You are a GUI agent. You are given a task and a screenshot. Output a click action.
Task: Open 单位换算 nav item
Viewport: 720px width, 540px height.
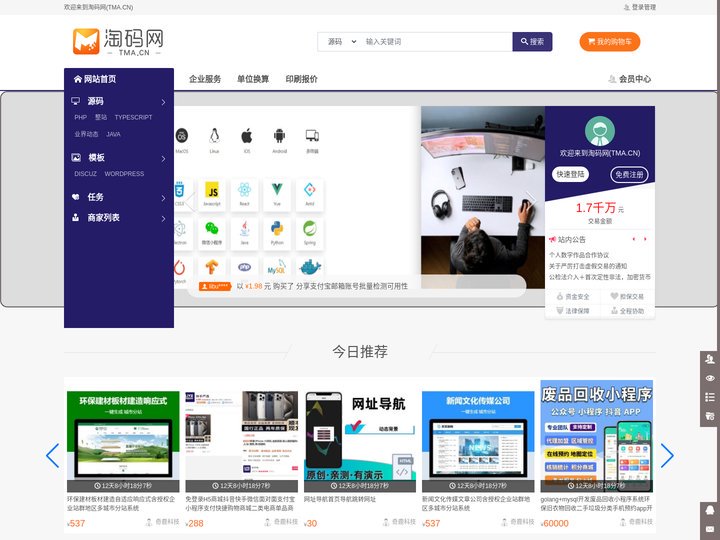point(253,79)
